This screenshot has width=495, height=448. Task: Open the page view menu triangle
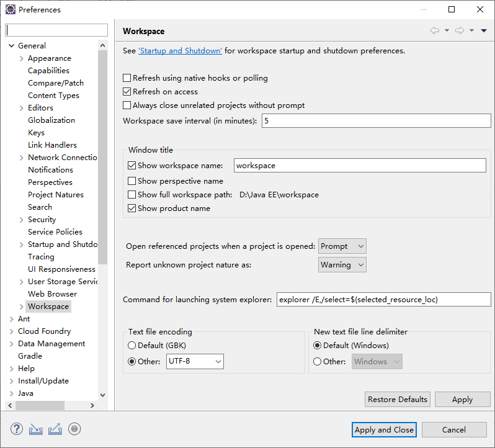(484, 30)
